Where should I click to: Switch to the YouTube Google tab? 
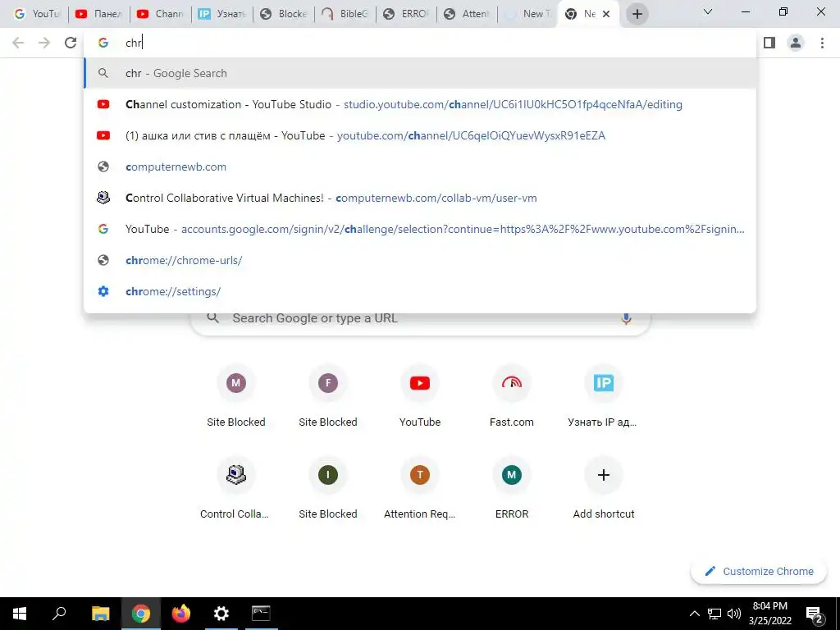tap(36, 14)
